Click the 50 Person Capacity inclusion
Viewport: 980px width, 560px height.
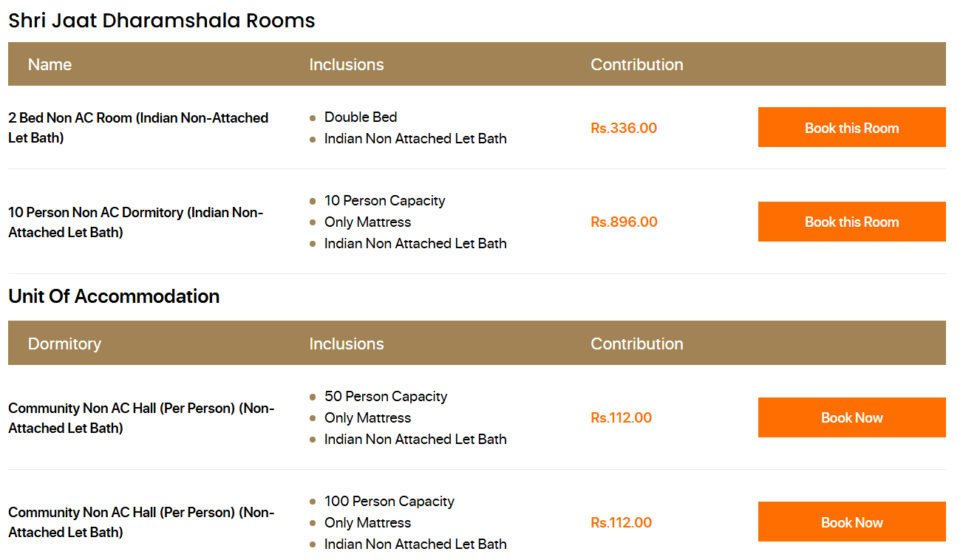click(x=385, y=397)
